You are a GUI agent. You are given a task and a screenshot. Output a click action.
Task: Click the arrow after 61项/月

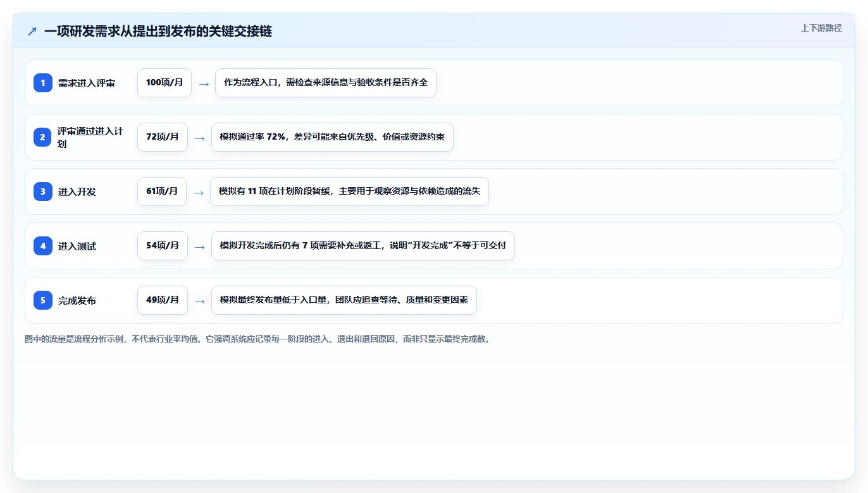tap(199, 192)
